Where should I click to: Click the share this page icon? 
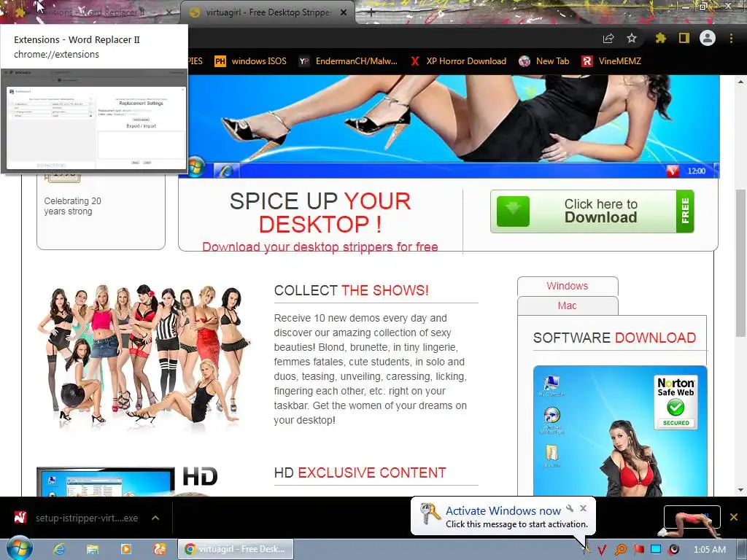(x=608, y=38)
